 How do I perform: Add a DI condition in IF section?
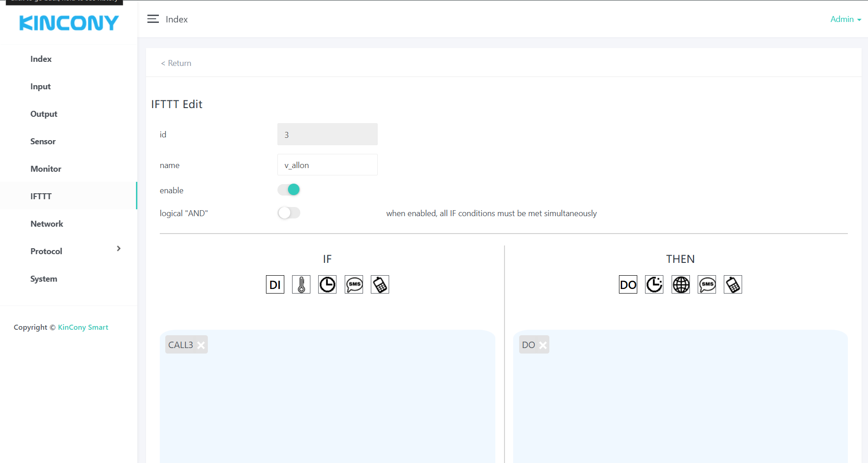tap(275, 284)
